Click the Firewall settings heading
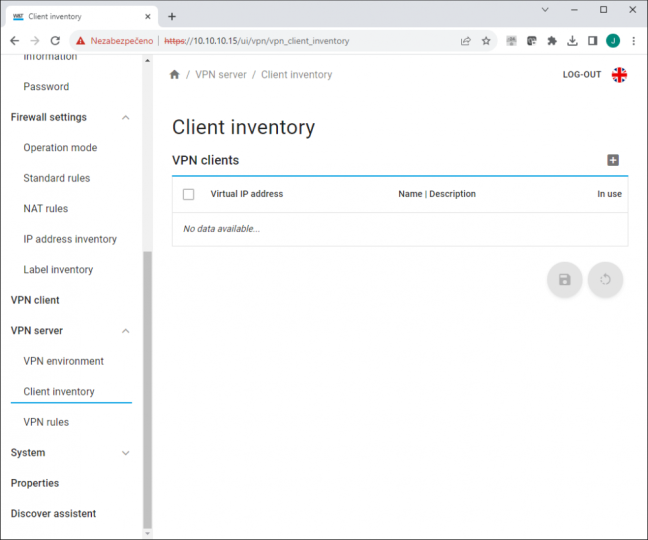The height and width of the screenshot is (540, 648). [x=49, y=117]
